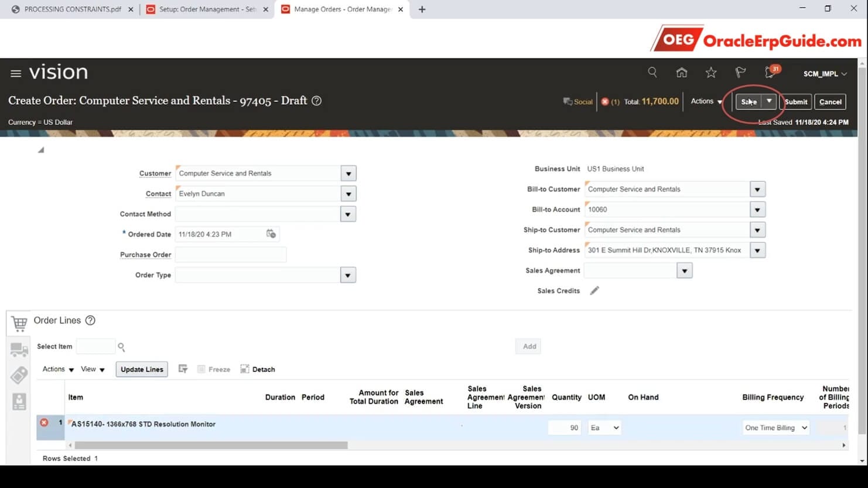Open the SCM_IMPL user menu
The height and width of the screenshot is (488, 868).
(x=825, y=74)
